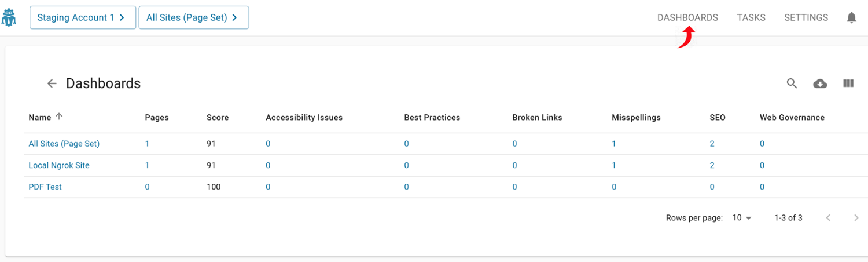Open the Settings menu item
The height and width of the screenshot is (262, 868).
pos(806,17)
